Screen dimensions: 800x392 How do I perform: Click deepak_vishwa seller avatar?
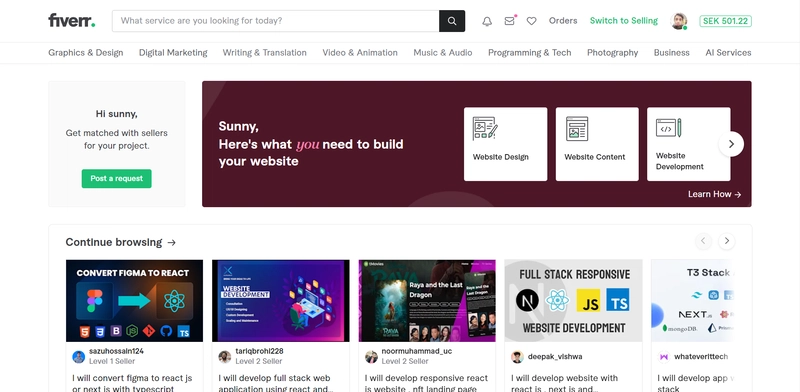point(517,357)
